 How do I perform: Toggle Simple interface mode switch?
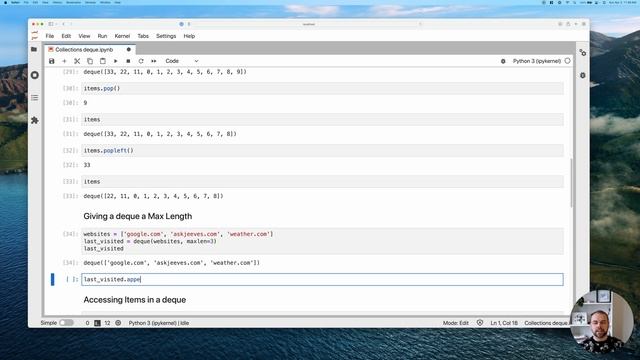point(66,323)
